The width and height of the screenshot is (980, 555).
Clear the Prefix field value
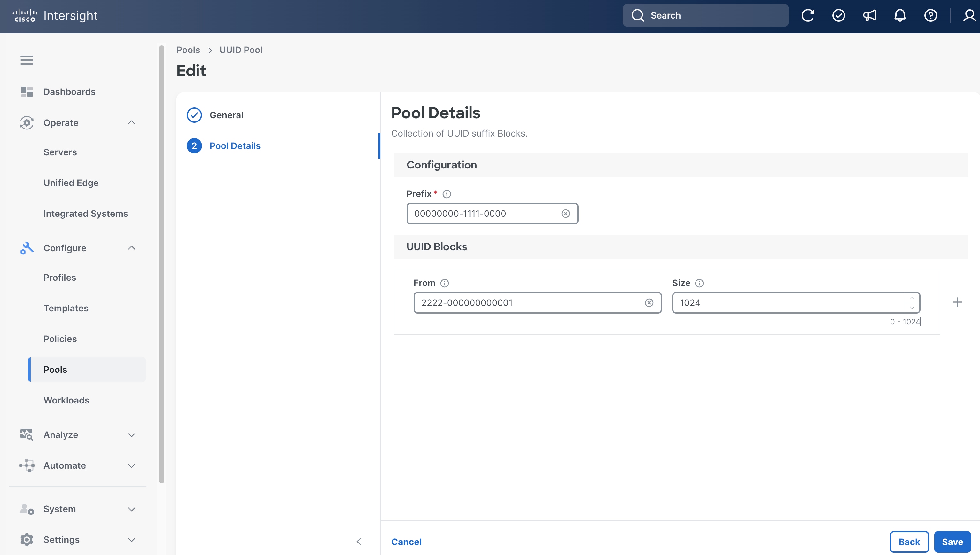point(565,214)
